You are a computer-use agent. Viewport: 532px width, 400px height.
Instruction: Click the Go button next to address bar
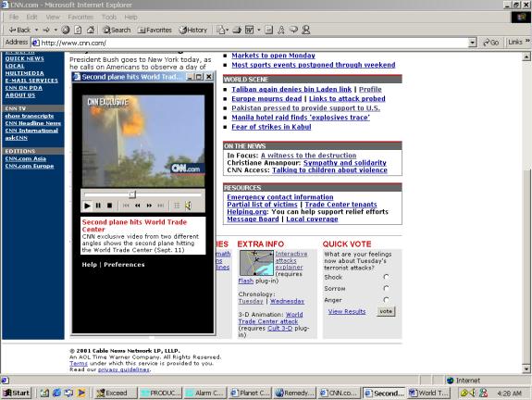pyautogui.click(x=490, y=43)
